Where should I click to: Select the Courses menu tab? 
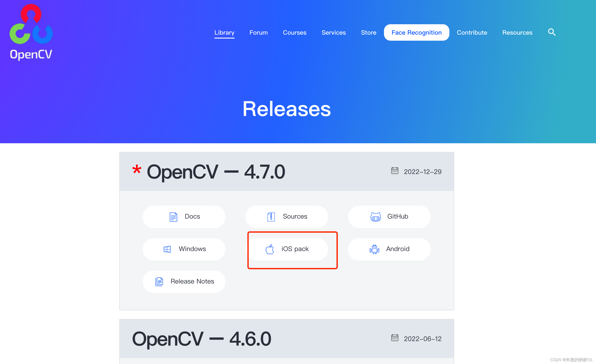(x=295, y=32)
